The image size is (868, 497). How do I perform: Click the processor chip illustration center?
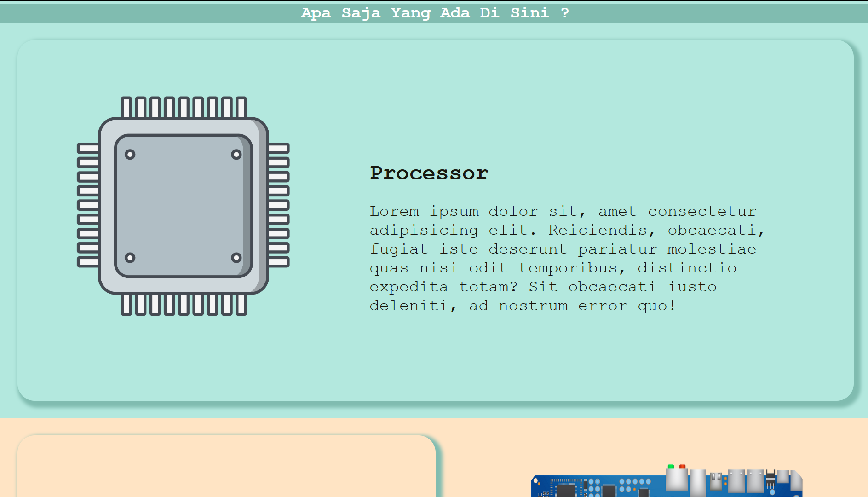click(183, 206)
